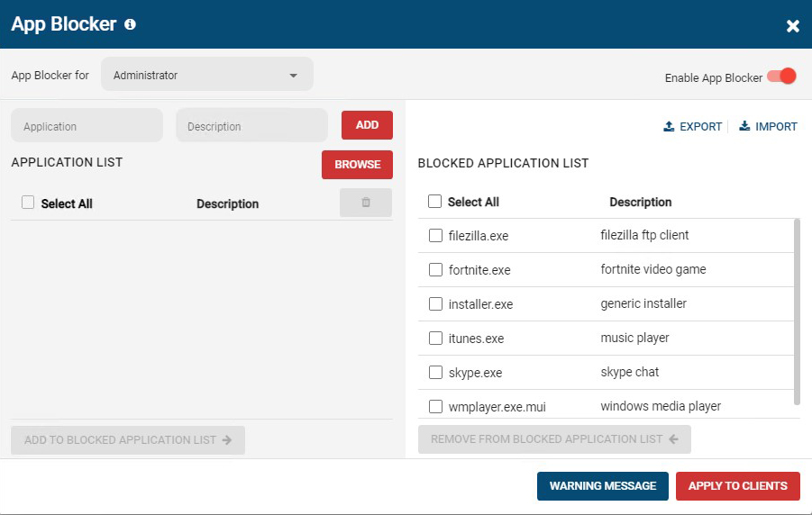This screenshot has height=515, width=812.
Task: Click the trash delete icon in Application List
Action: (366, 203)
